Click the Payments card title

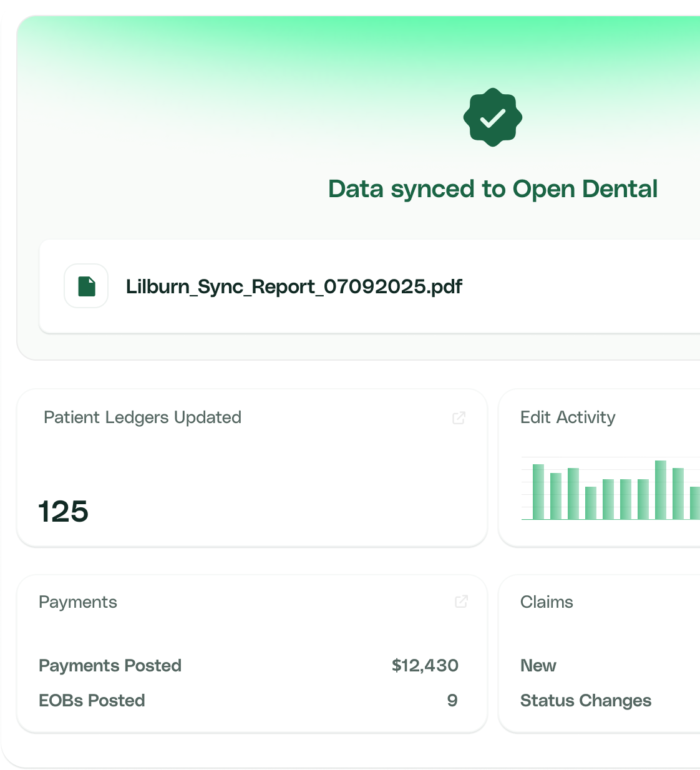pyautogui.click(x=78, y=602)
